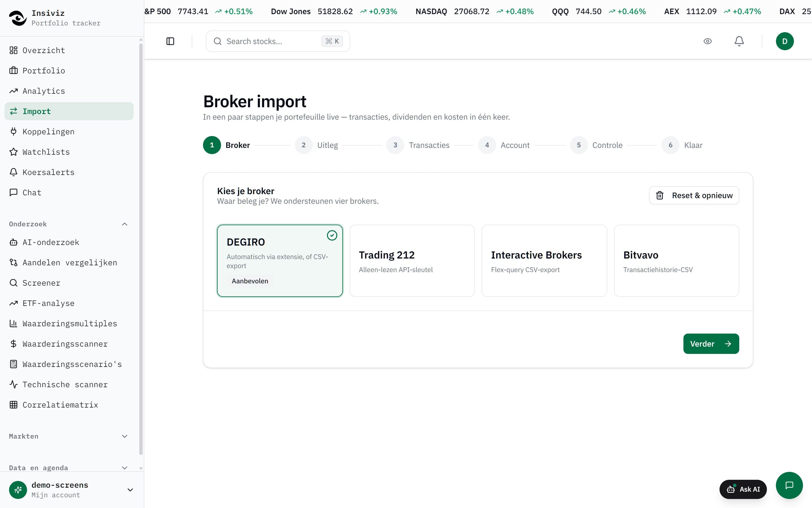Open the floating green chat button
The width and height of the screenshot is (812, 508).
click(789, 485)
